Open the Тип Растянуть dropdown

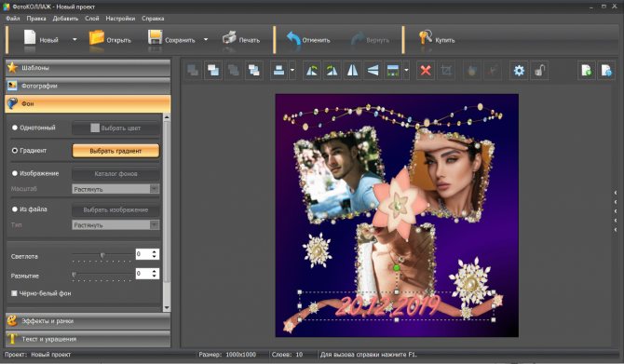pyautogui.click(x=115, y=224)
